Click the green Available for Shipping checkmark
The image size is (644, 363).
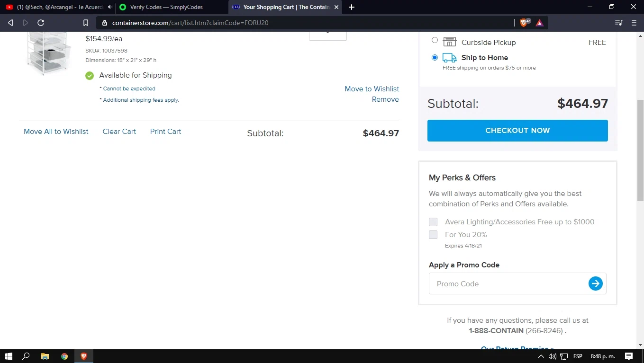[x=90, y=75]
